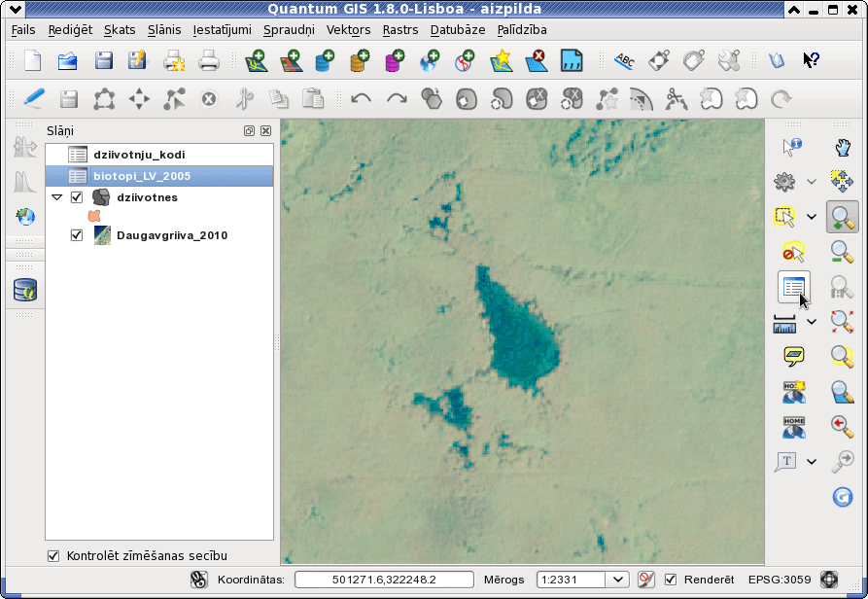Toggle editing pencil icon
This screenshot has width=868, height=599.
pos(34,99)
